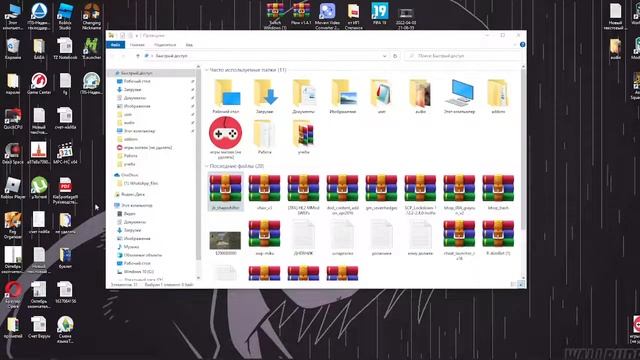
Task: Open the Работа folder tile
Action: click(264, 137)
